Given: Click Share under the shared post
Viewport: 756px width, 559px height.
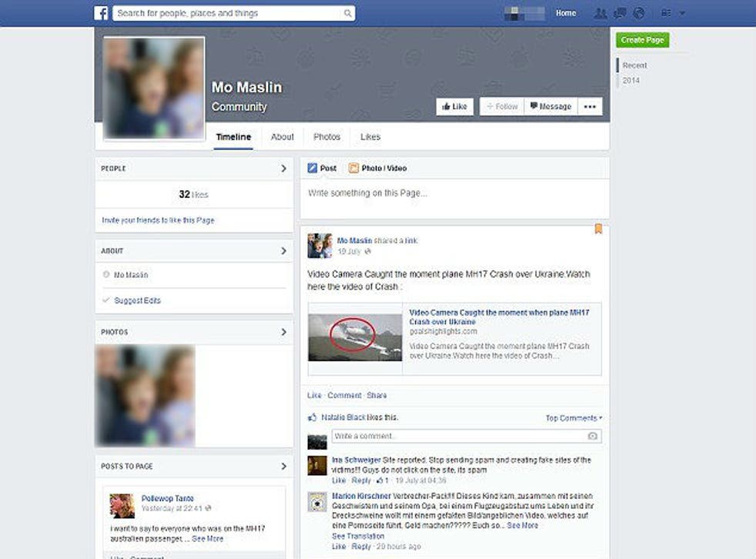Looking at the screenshot, I should [376, 395].
